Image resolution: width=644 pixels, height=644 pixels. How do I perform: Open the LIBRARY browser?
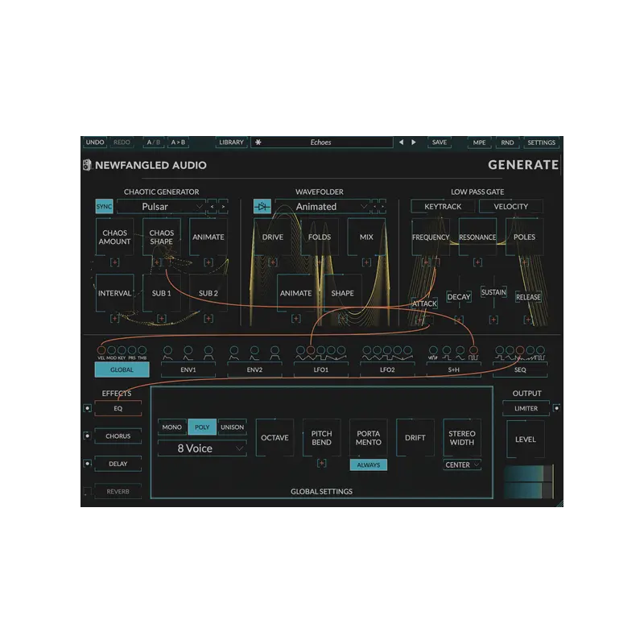tap(231, 142)
